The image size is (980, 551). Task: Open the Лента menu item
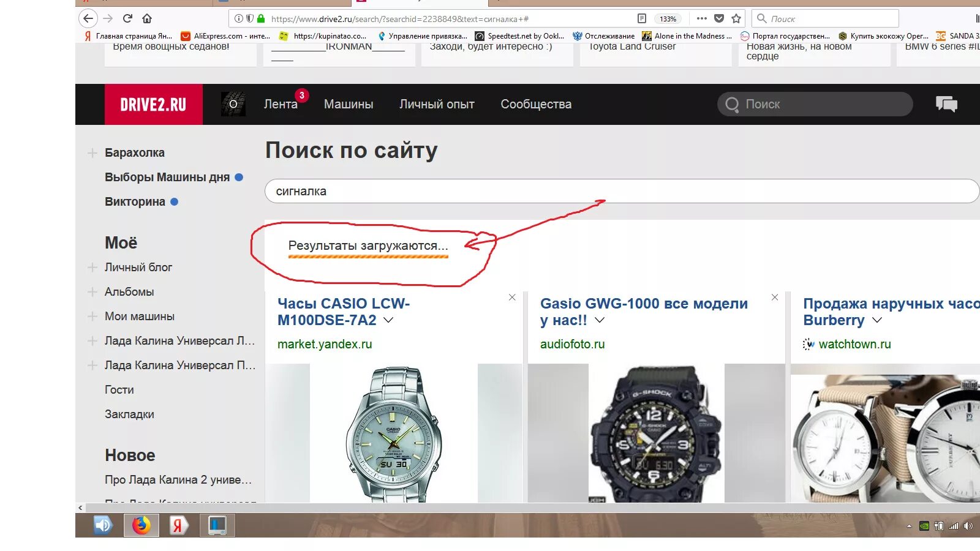click(x=281, y=104)
